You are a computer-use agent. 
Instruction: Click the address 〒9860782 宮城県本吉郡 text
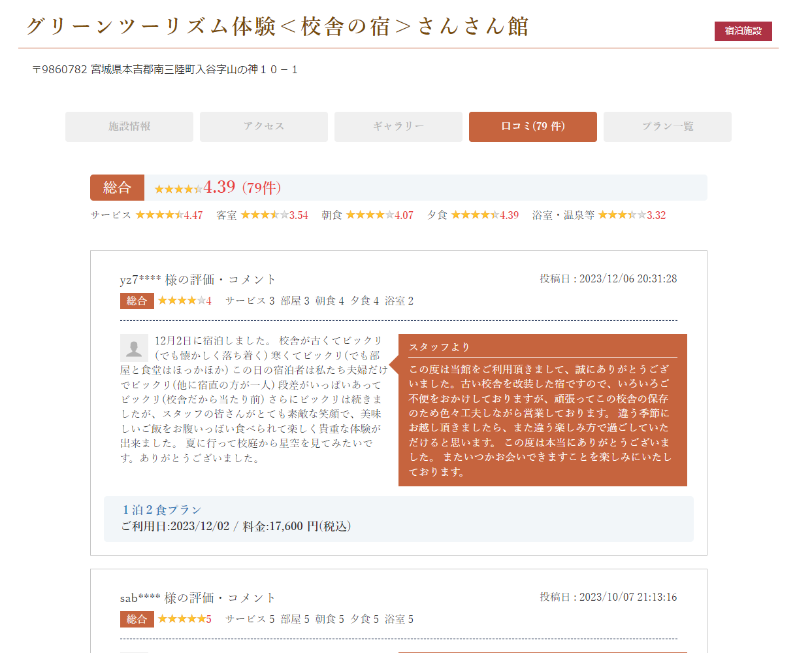click(165, 69)
